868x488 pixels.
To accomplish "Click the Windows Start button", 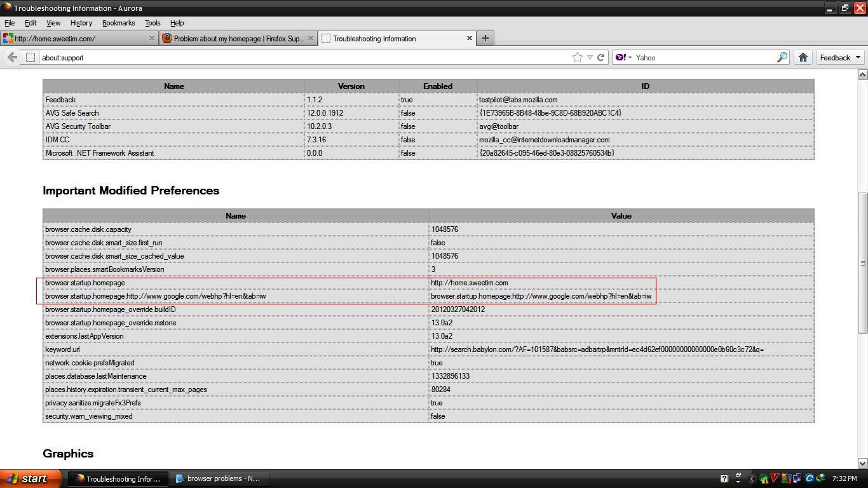I will coord(31,478).
